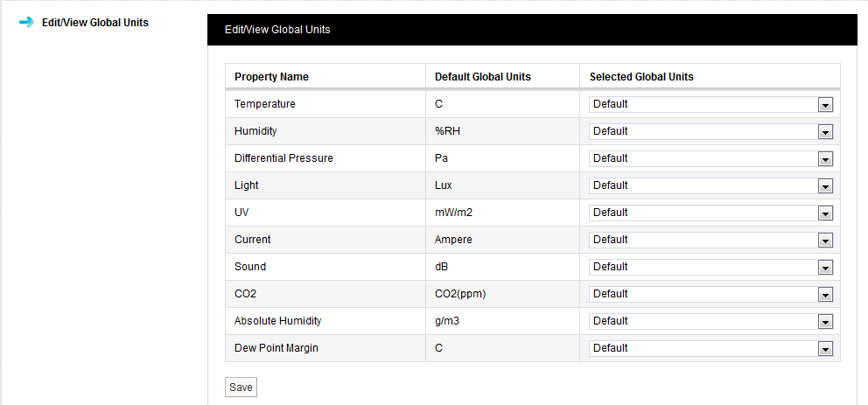Expand the CO2 units dropdown
Image resolution: width=868 pixels, height=405 pixels.
click(710, 294)
